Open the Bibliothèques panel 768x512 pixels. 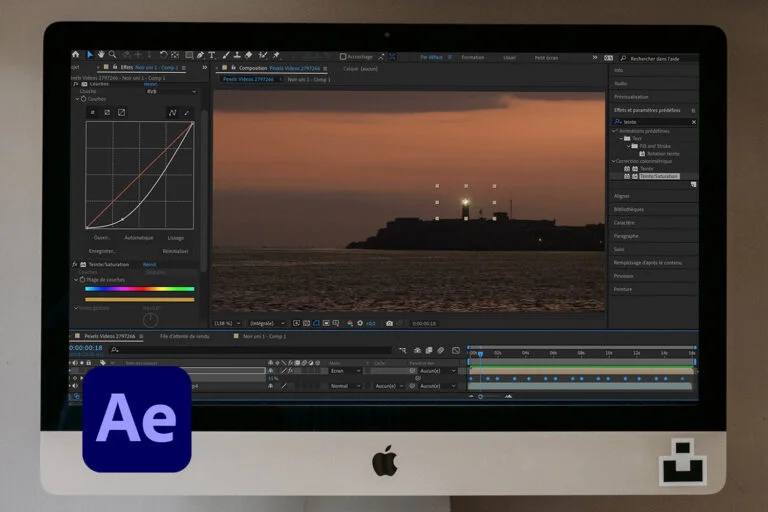tap(629, 209)
